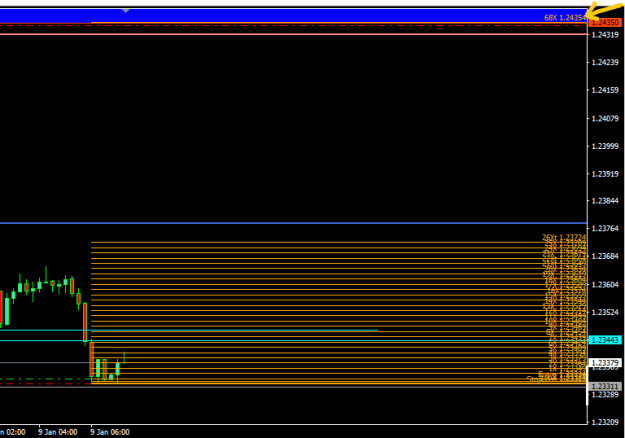
Task: Click the 1.23844 price scale value
Action: (x=605, y=201)
